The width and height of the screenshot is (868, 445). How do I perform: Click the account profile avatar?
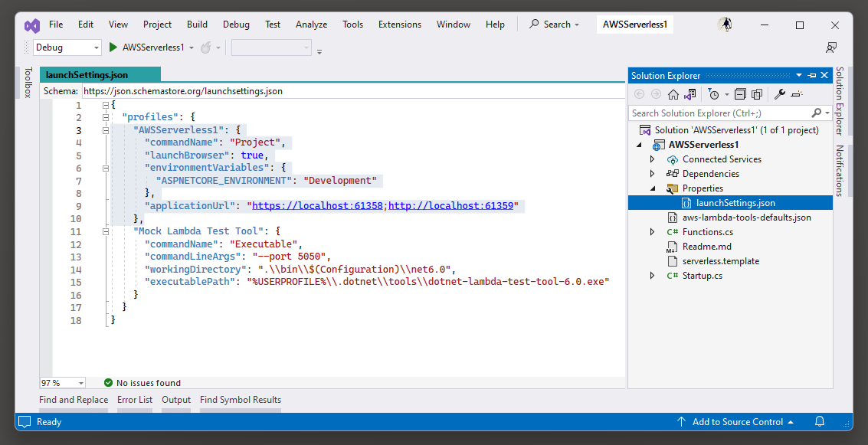click(726, 25)
